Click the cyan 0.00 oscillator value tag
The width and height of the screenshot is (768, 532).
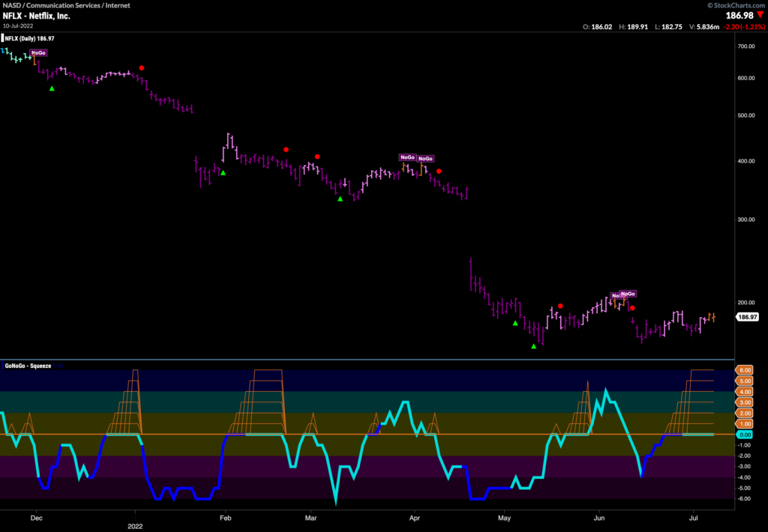[x=744, y=435]
